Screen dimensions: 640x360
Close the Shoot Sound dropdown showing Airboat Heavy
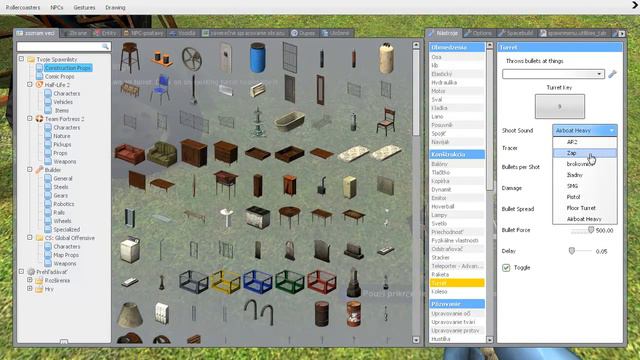click(x=584, y=130)
